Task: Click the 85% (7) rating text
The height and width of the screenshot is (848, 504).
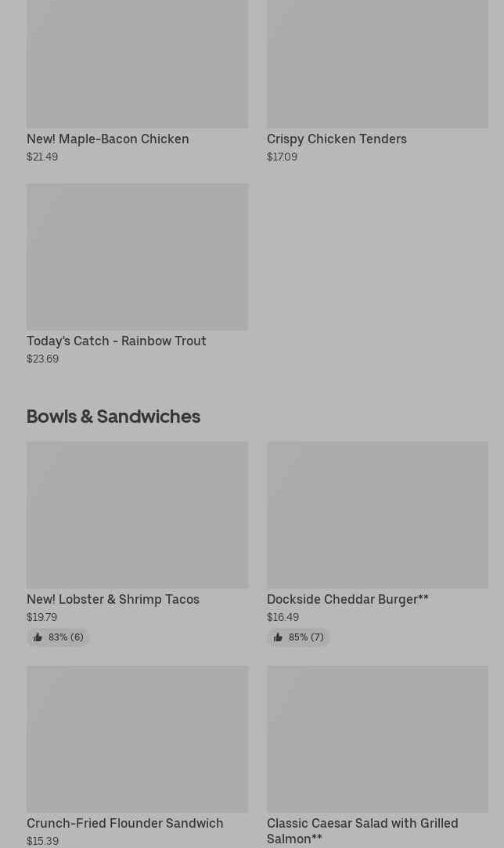Action: point(306,637)
